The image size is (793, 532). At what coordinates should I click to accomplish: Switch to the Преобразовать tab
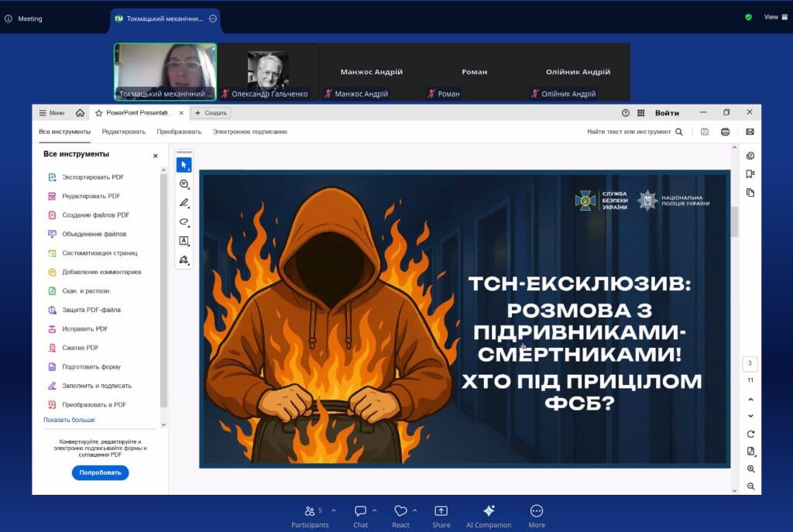pos(179,132)
